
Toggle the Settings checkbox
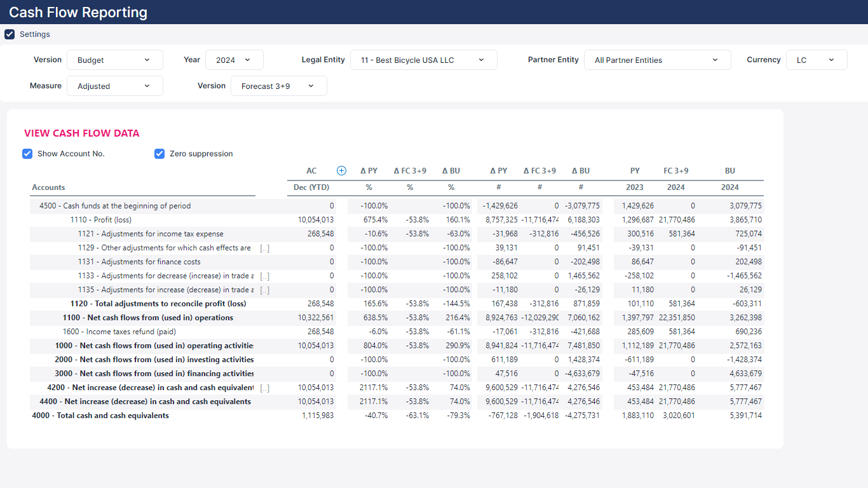coord(10,34)
